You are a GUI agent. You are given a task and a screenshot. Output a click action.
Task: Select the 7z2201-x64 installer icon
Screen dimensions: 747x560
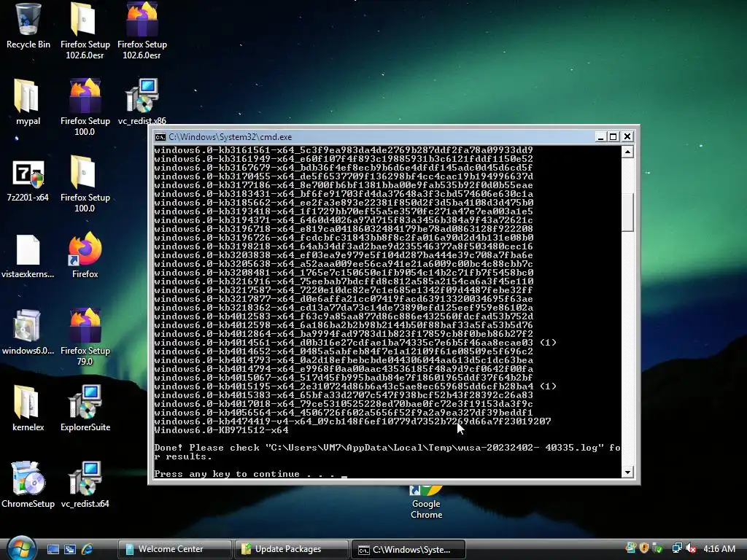[x=28, y=179]
